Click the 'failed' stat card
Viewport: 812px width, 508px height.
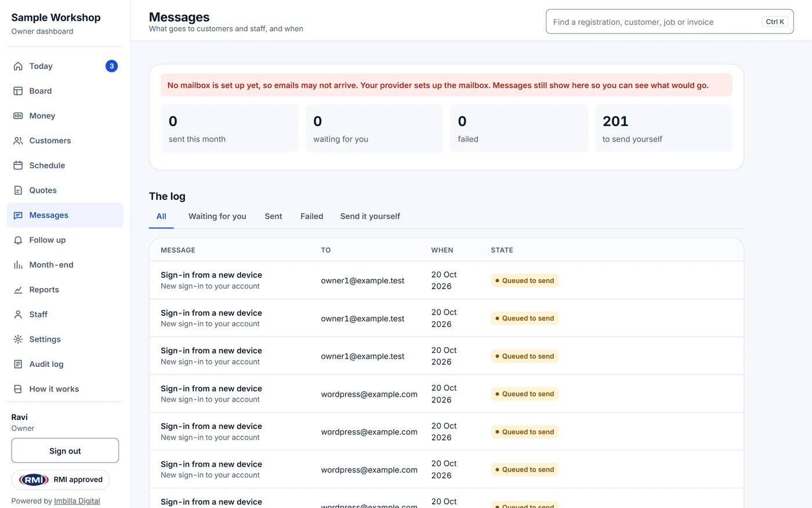pyautogui.click(x=519, y=128)
